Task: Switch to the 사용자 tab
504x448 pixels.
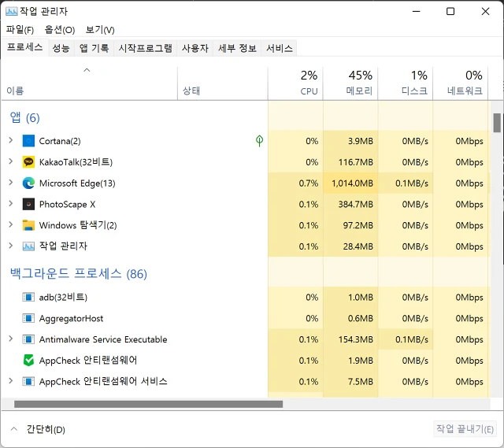Action: coord(195,48)
